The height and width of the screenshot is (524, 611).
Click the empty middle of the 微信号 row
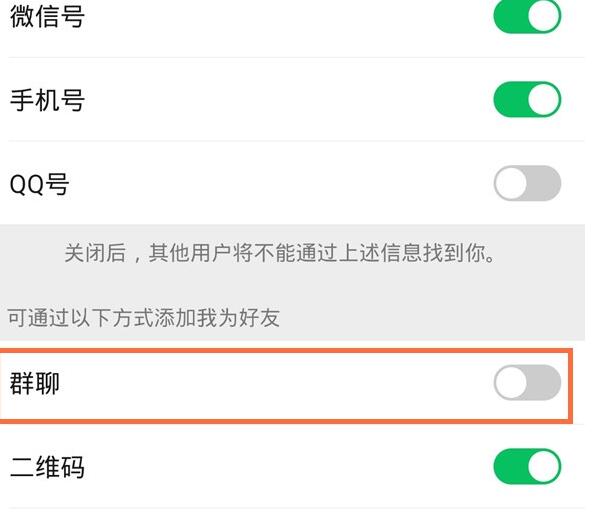(270, 18)
